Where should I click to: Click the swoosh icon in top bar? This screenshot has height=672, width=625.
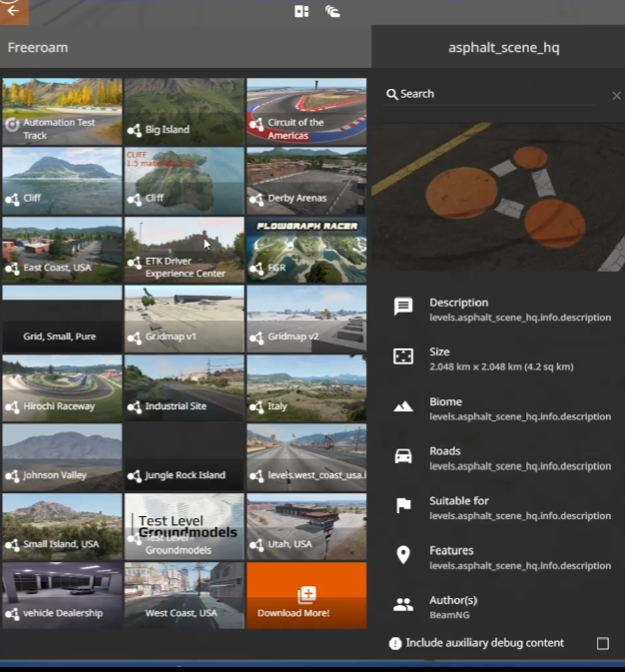332,11
